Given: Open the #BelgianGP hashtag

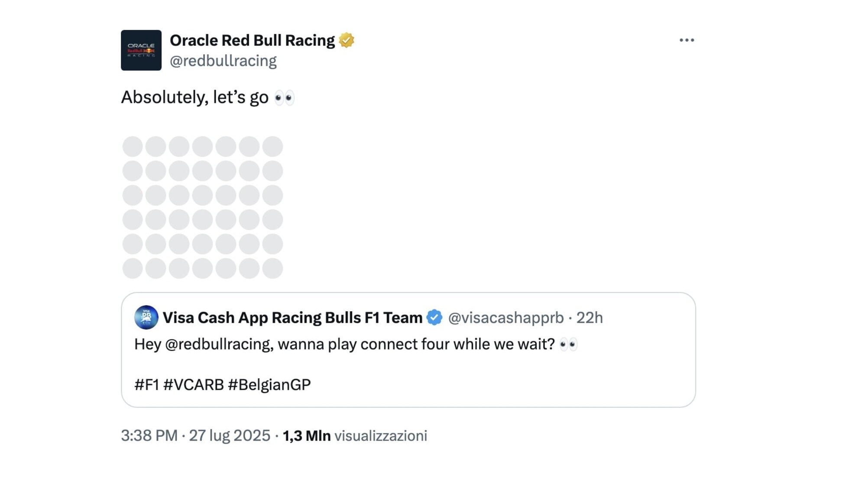Looking at the screenshot, I should (269, 384).
